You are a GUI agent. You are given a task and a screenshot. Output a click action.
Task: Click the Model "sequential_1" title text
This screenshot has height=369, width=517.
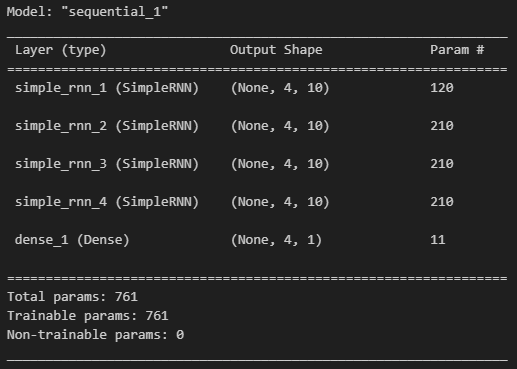point(87,12)
